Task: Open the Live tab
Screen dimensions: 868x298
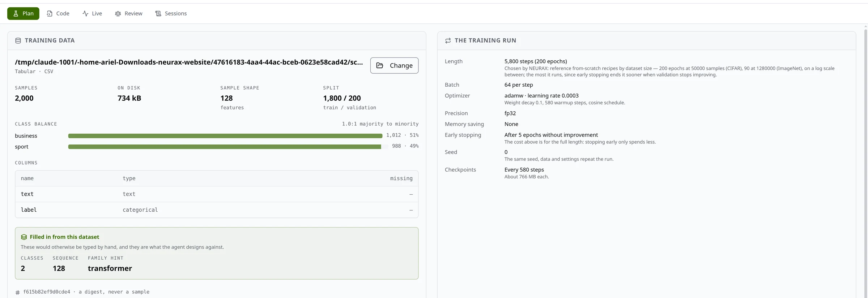Action: coord(92,13)
